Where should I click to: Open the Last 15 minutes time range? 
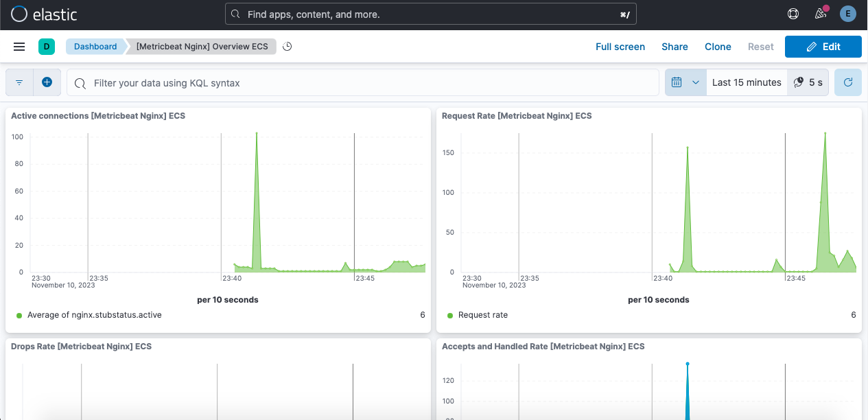point(746,82)
